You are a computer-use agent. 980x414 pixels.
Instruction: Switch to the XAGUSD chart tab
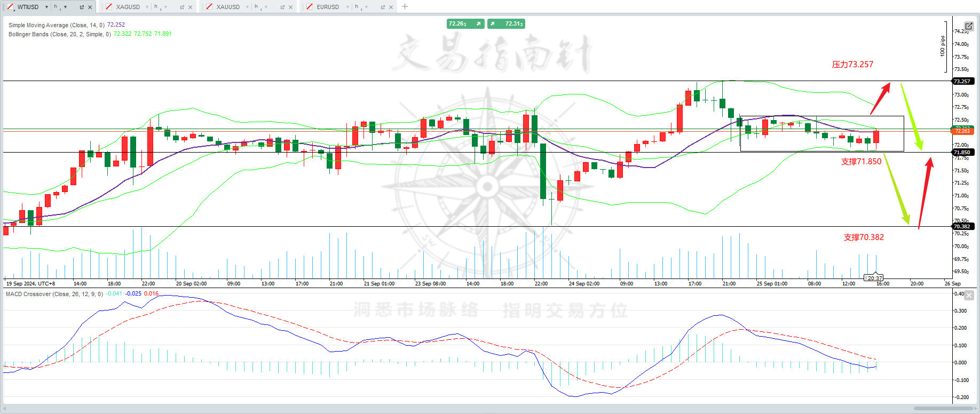coord(128,7)
